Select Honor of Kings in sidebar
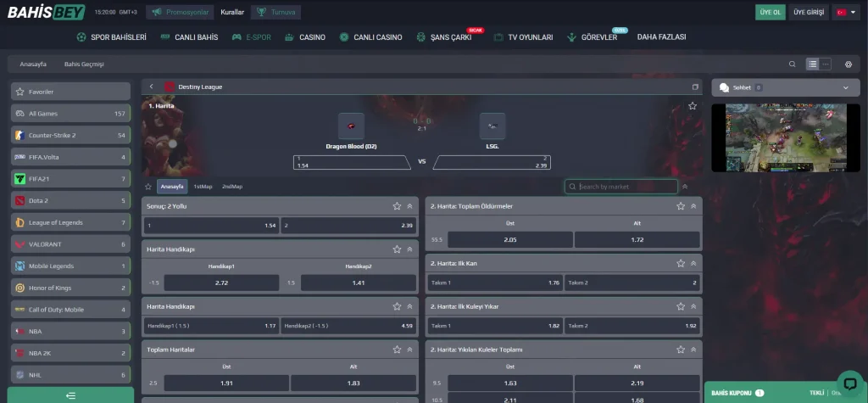 [71, 288]
